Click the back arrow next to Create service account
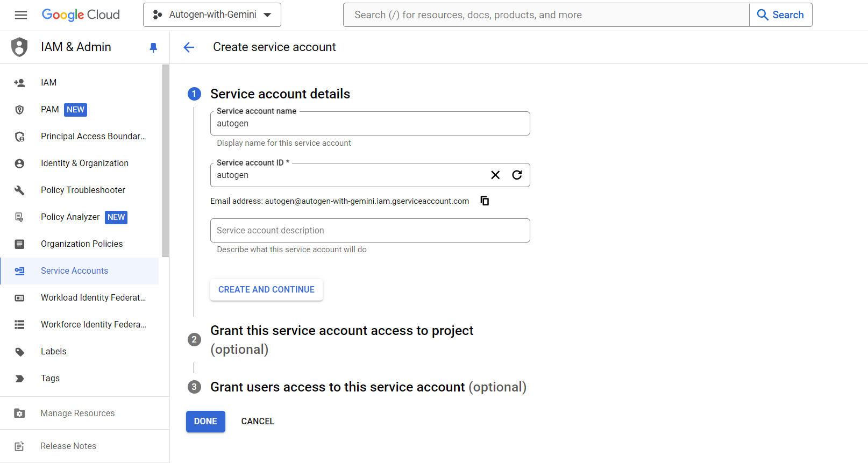The image size is (868, 463). 189,47
